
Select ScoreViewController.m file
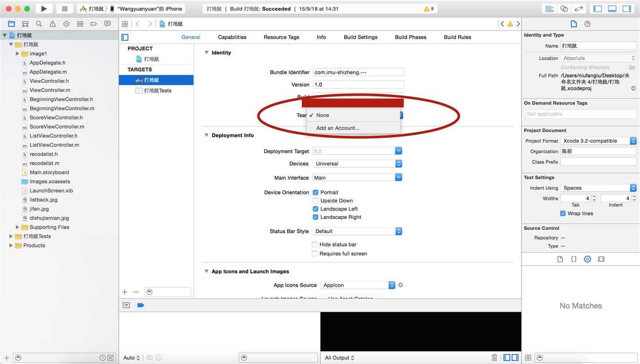click(57, 127)
